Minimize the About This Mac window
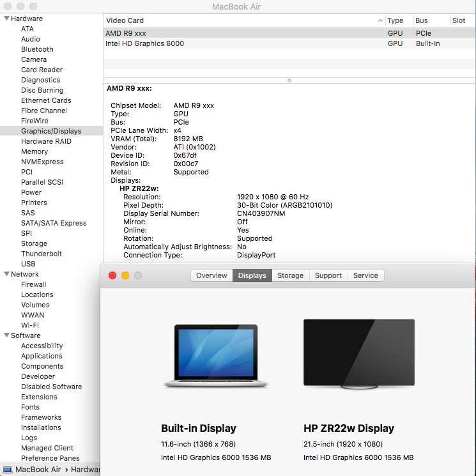This screenshot has width=476, height=476. point(125,275)
